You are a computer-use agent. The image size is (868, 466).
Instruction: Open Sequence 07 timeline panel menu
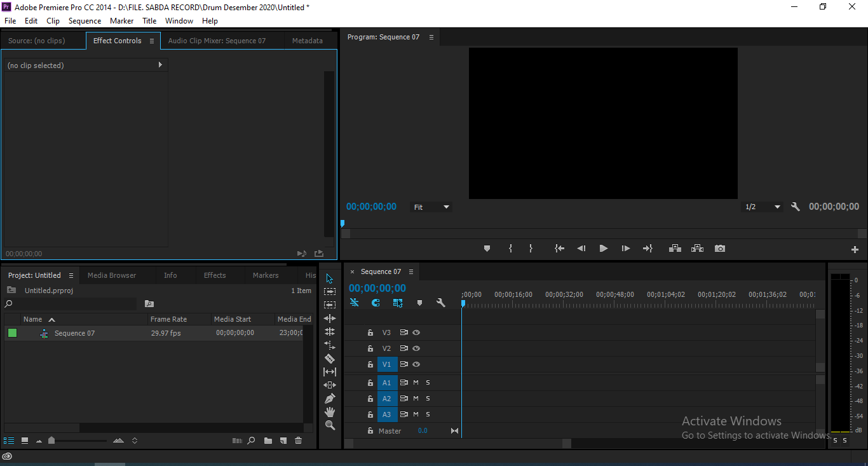click(x=411, y=272)
